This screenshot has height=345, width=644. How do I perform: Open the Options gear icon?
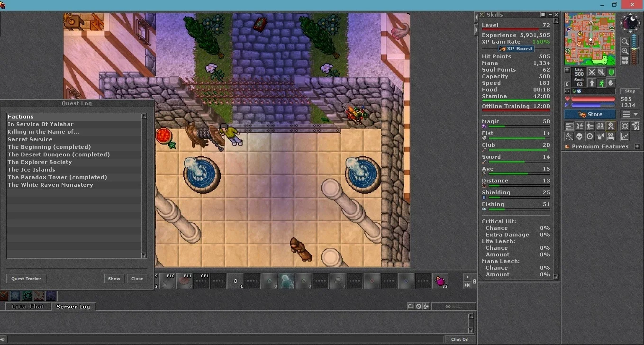click(x=625, y=126)
